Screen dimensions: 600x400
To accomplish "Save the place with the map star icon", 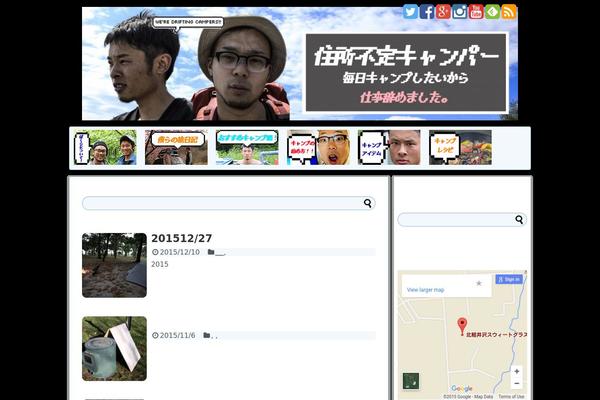I will coord(479,283).
